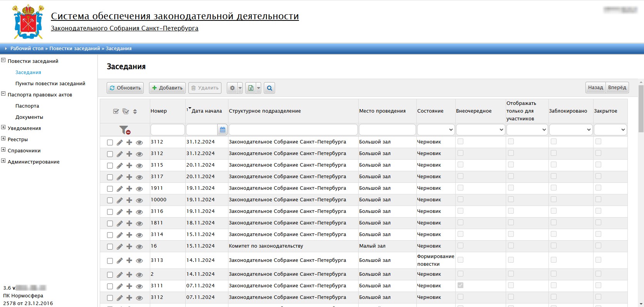Check the row checkbox for meeting 3116

point(110,212)
